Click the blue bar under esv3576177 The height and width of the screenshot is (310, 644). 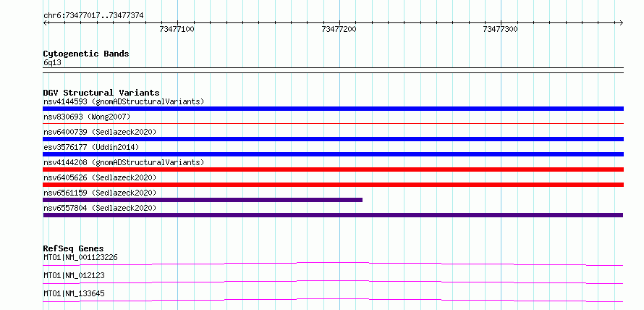pos(333,154)
